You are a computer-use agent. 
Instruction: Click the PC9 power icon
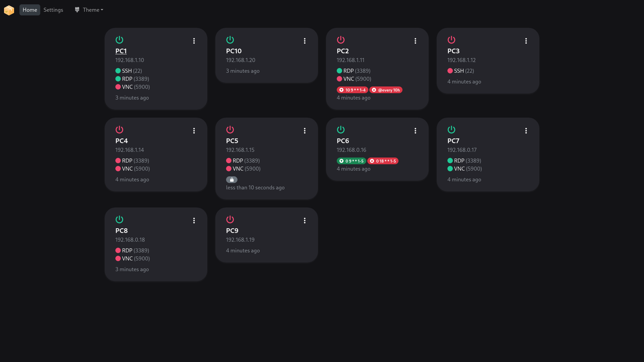(230, 220)
